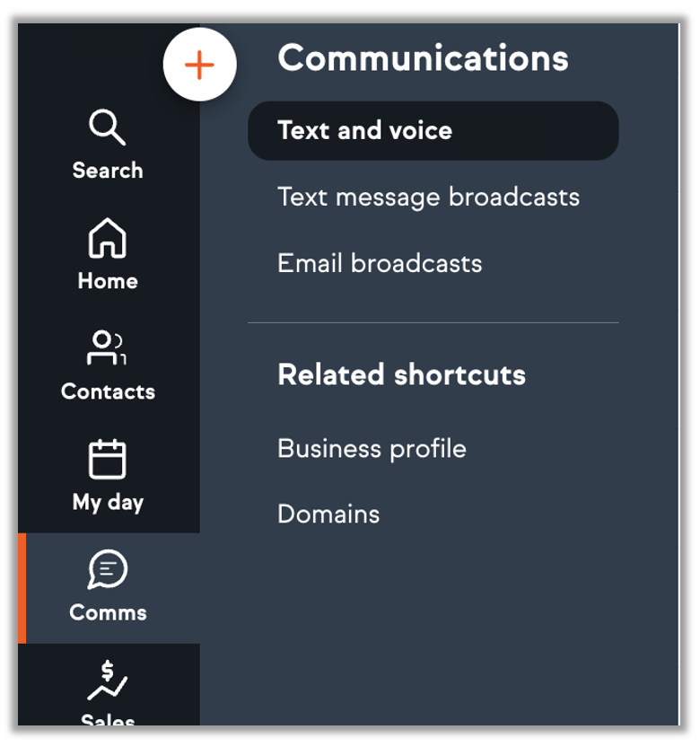Screen dimensions: 700x747
Task: Select the Comms chat bubble icon
Action: (x=108, y=570)
